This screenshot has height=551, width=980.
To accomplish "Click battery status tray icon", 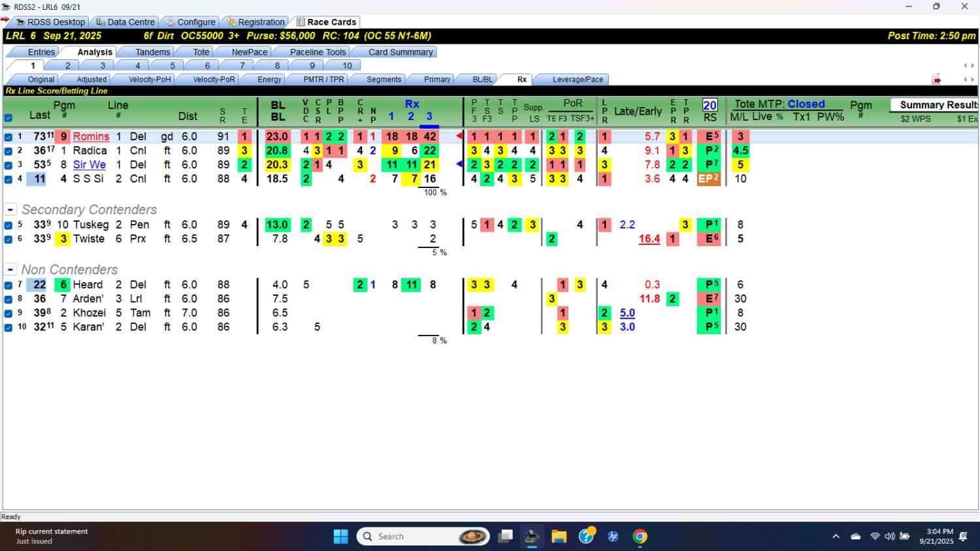I will tap(904, 537).
